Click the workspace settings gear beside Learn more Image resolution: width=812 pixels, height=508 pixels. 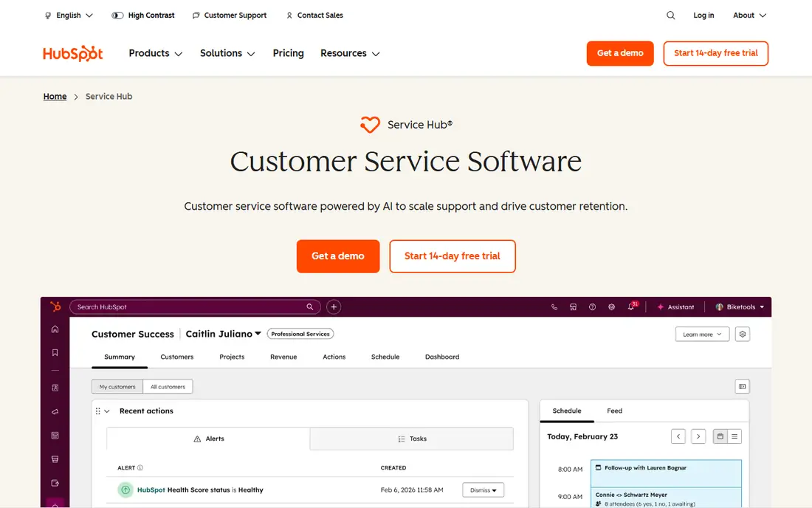coord(742,334)
